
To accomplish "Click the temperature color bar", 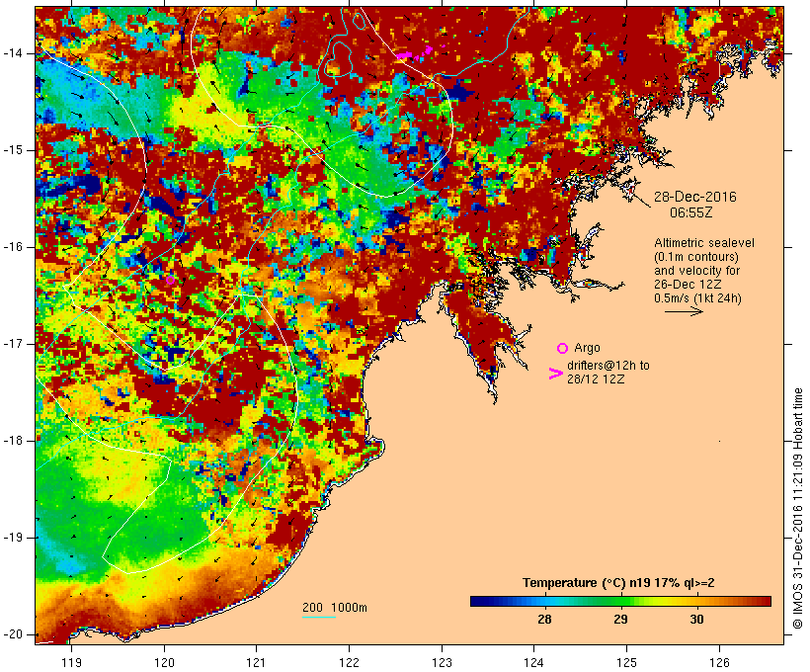I will 620,601.
